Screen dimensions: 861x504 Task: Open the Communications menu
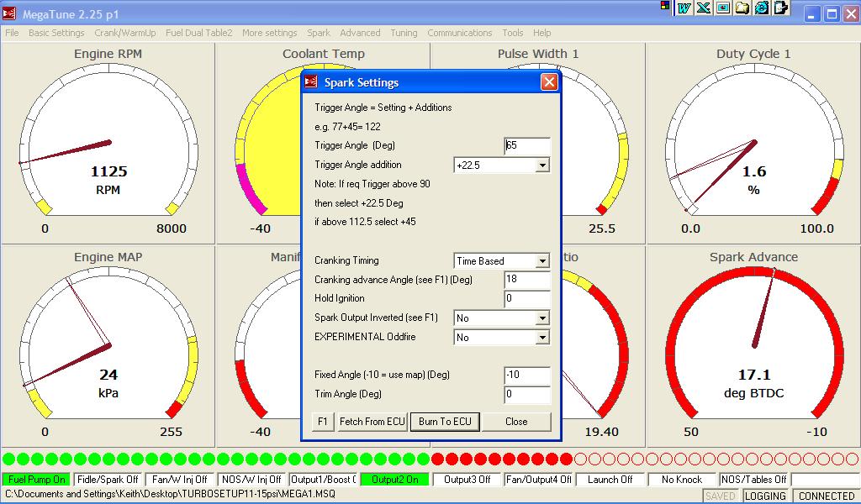coord(459,33)
